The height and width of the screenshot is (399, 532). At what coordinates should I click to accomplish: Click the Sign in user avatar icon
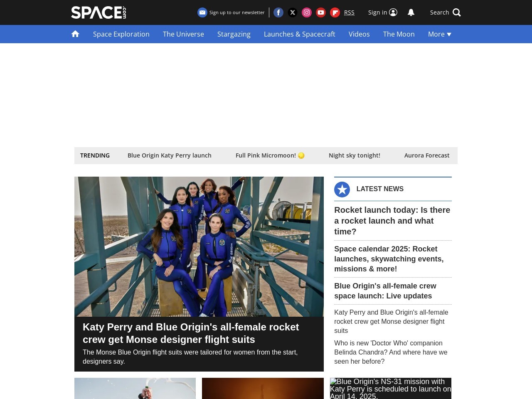click(x=393, y=12)
